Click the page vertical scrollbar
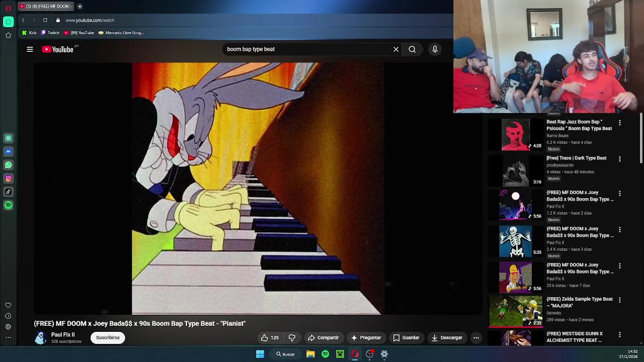 coord(641,138)
